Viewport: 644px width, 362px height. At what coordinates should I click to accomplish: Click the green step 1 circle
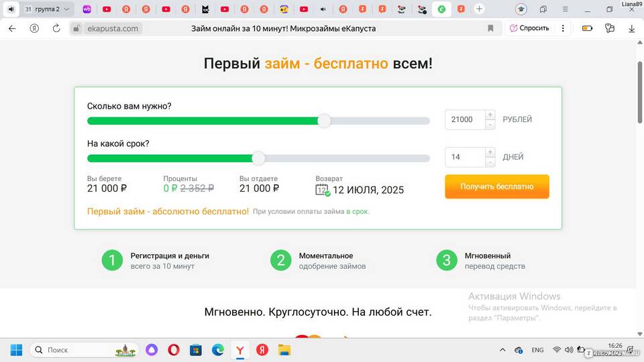coord(112,260)
